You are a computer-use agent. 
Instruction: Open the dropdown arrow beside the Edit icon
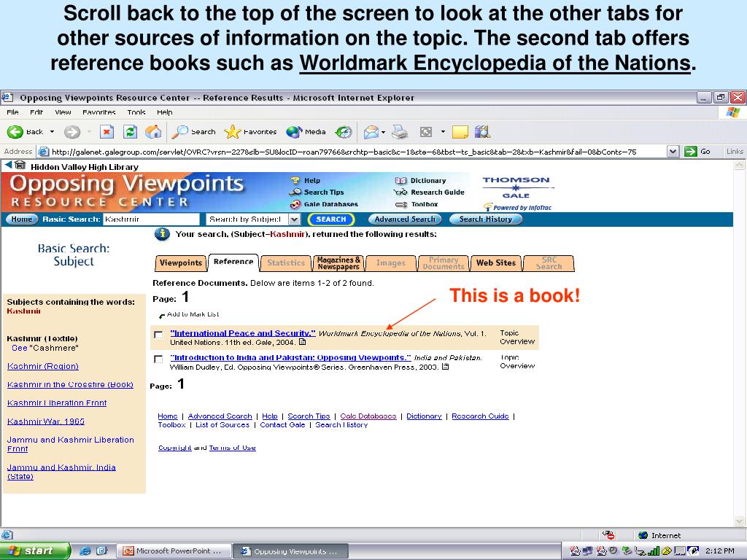443,132
